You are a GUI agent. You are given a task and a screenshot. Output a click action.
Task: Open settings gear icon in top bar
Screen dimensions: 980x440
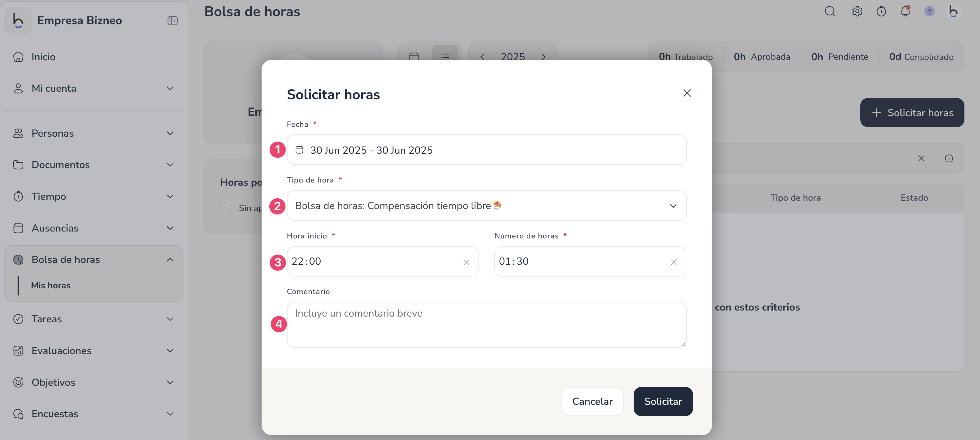(857, 12)
